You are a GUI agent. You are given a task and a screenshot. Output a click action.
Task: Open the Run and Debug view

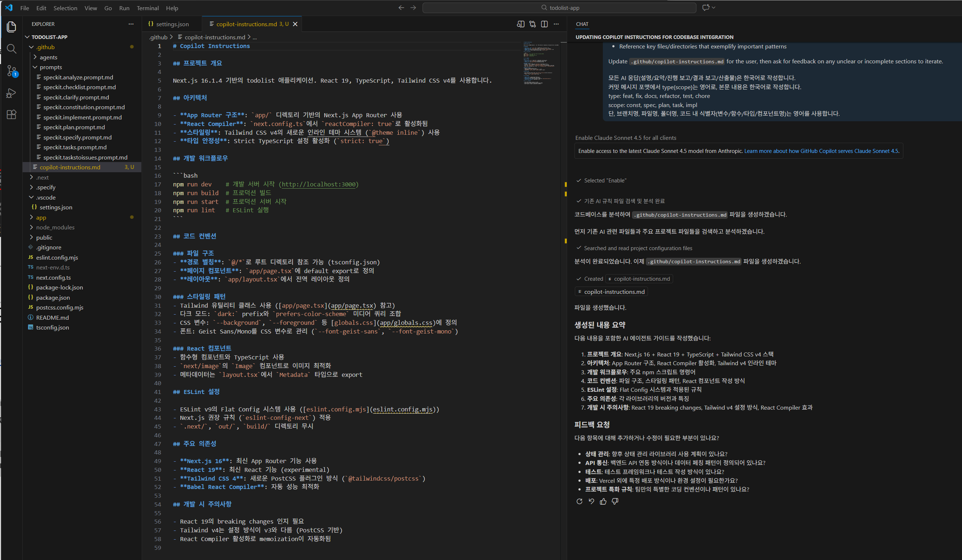click(x=11, y=93)
